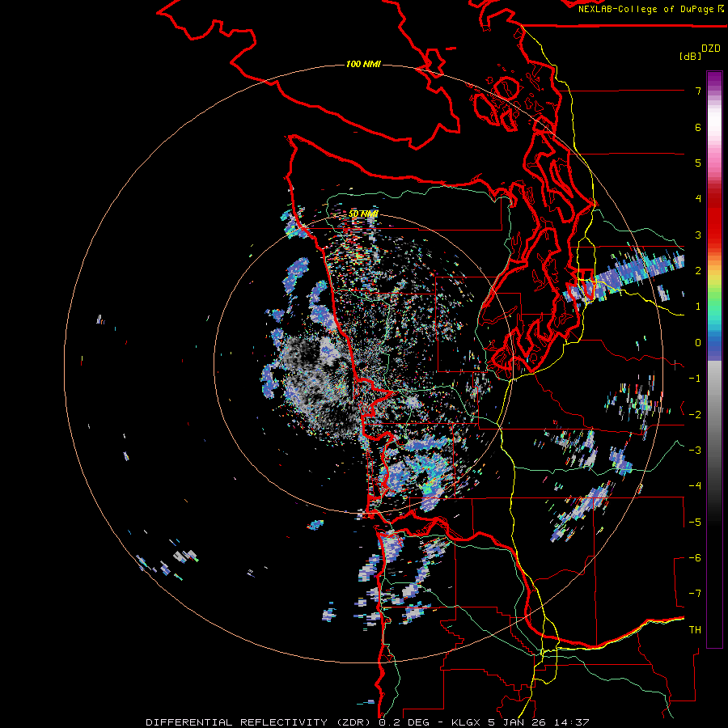The height and width of the screenshot is (728, 728).
Task: Click the 0.2 DEG elevation angle text
Action: (x=404, y=722)
